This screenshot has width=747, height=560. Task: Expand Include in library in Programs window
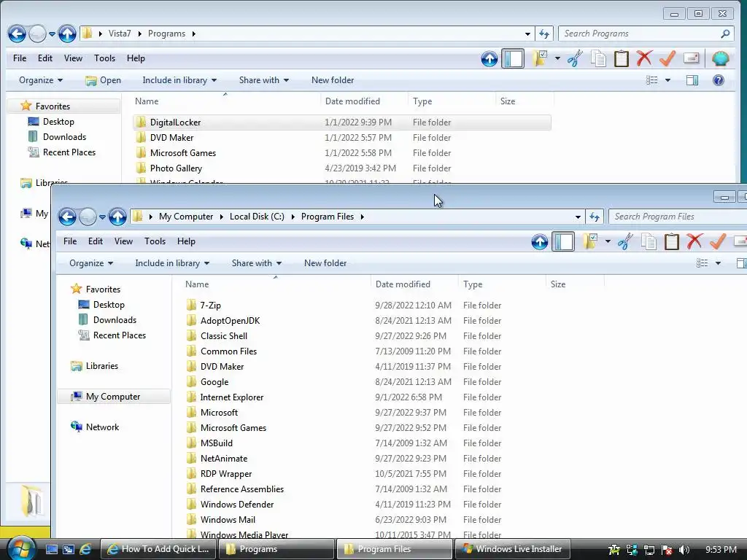[x=179, y=80]
